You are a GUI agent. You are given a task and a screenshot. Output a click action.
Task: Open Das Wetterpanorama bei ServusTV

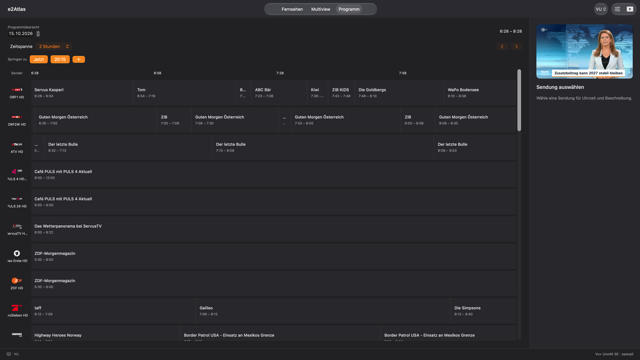tap(274, 229)
